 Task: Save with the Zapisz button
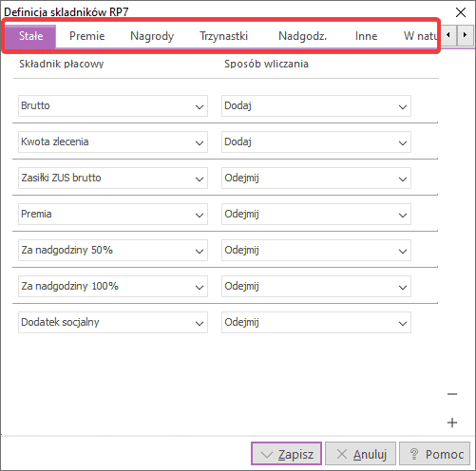(x=287, y=454)
